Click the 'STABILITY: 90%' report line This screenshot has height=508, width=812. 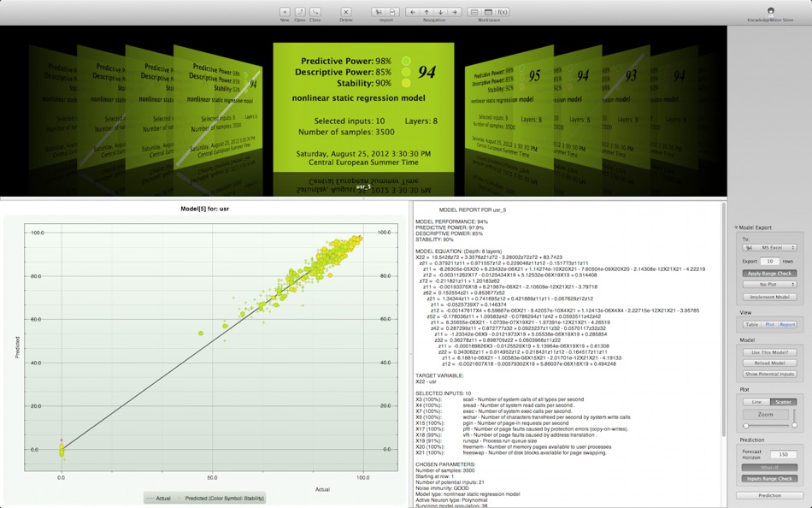(x=434, y=239)
